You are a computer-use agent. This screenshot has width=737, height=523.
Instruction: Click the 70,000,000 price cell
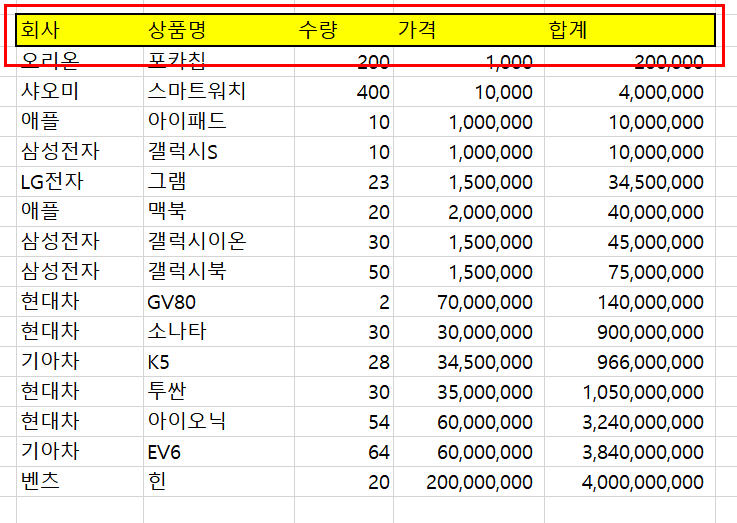coord(469,302)
